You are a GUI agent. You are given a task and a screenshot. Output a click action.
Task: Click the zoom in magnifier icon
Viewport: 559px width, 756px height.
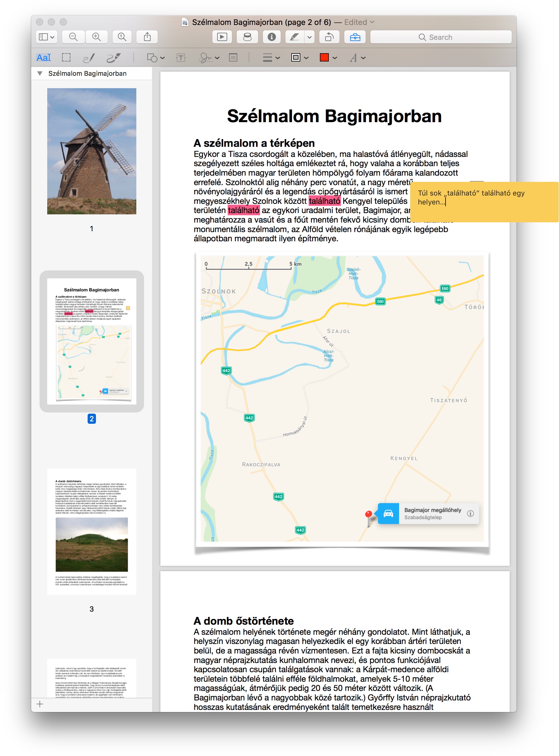97,37
